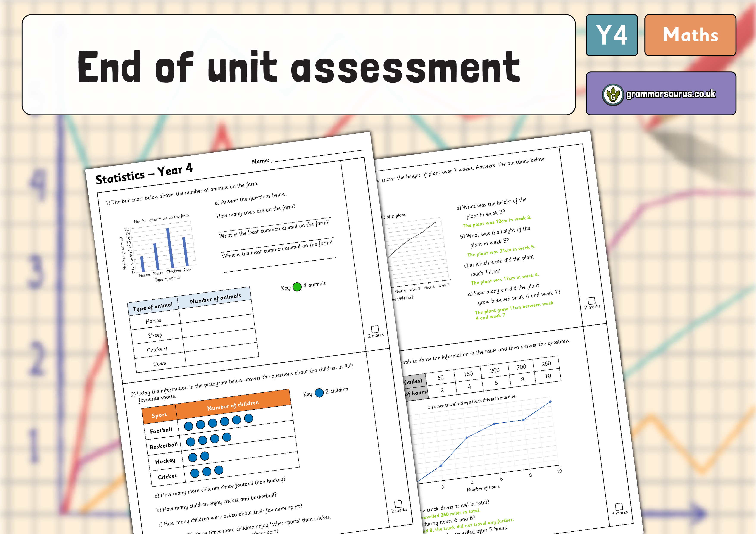Click the Y4 year group badge
756x534 pixels.
611,35
